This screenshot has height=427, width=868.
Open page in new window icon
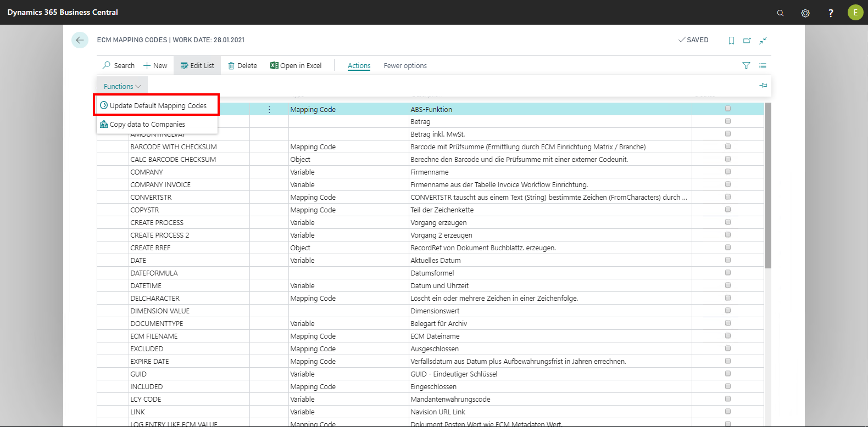(747, 41)
